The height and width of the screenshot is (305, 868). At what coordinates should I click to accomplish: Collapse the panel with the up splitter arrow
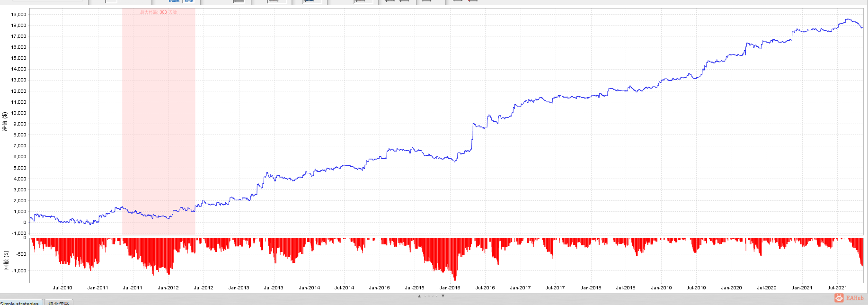coord(419,296)
